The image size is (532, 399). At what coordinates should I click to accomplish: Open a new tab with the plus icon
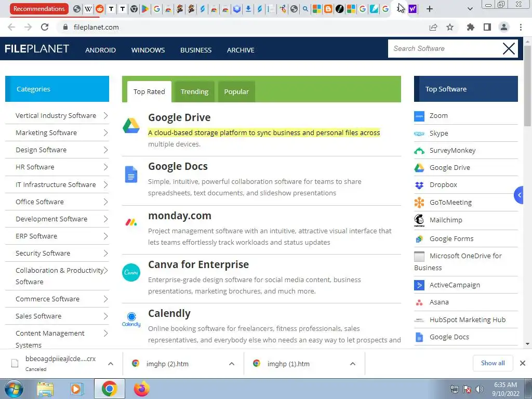[x=430, y=9]
